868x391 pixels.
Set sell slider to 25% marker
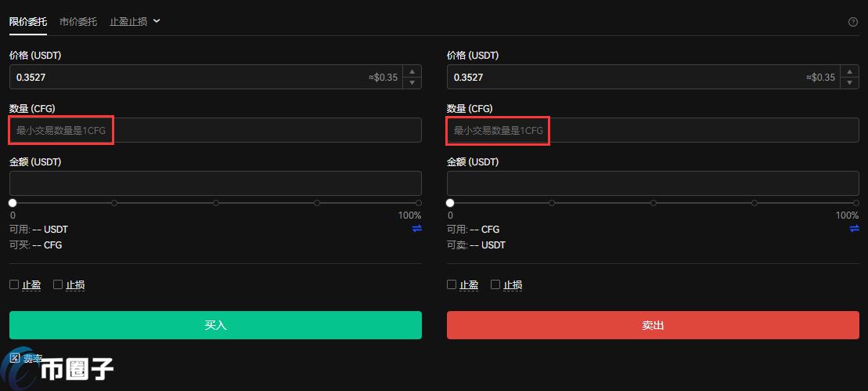pyautogui.click(x=552, y=203)
